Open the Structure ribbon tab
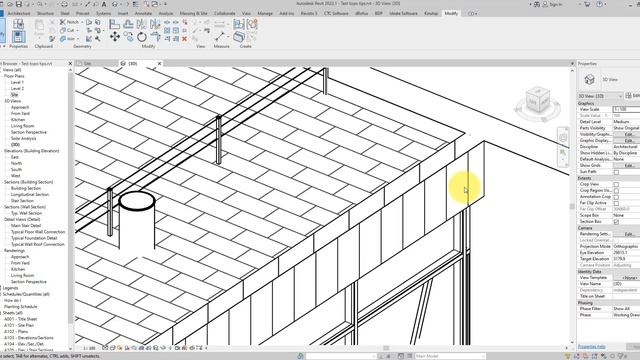Screen dimensions: 640x360 45,13
